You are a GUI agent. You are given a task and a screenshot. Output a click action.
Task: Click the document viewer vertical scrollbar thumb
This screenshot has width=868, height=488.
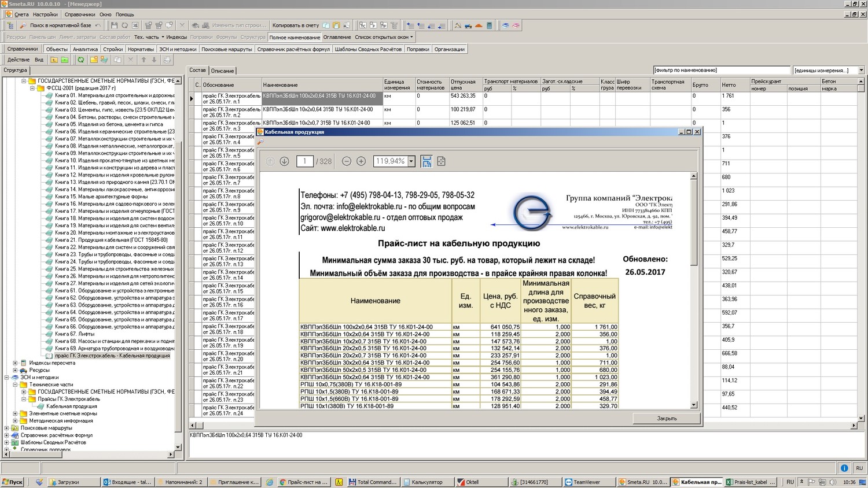pyautogui.click(x=694, y=223)
